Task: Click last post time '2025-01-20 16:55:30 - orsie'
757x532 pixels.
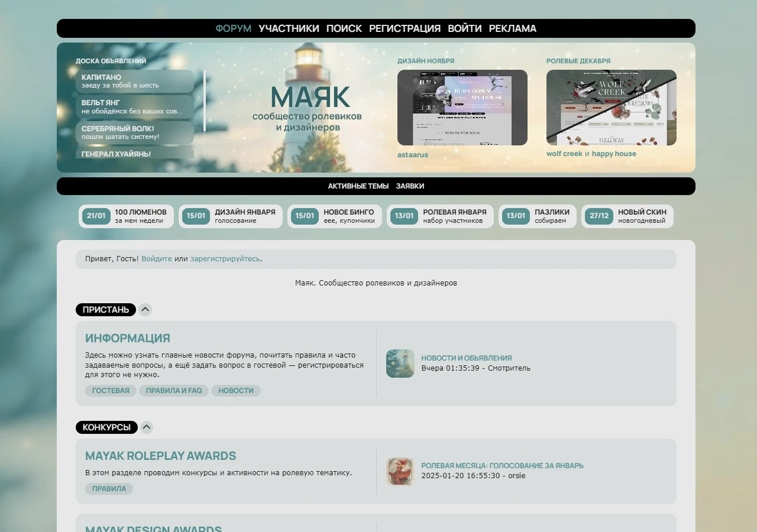Action: click(x=473, y=476)
